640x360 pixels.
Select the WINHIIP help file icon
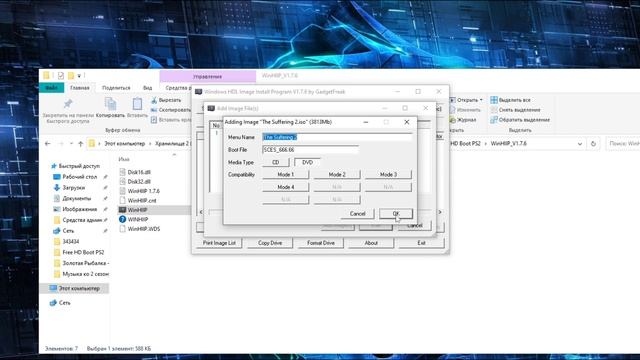pos(122,219)
